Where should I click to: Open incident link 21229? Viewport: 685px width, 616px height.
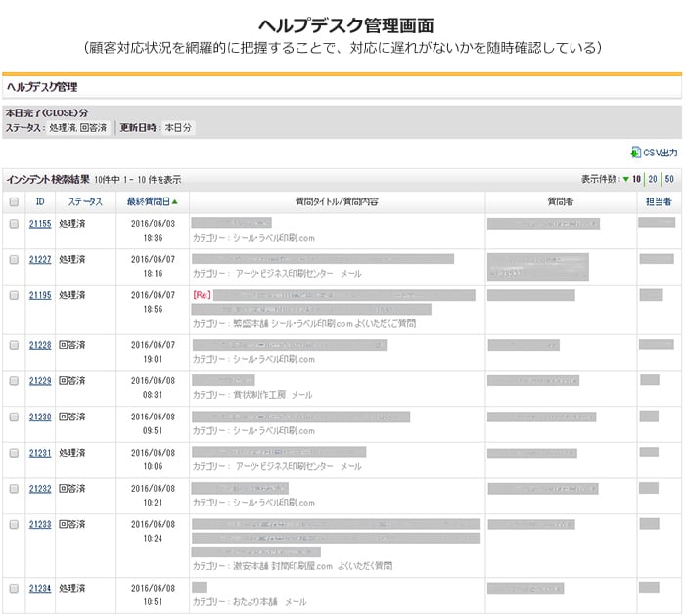click(40, 381)
